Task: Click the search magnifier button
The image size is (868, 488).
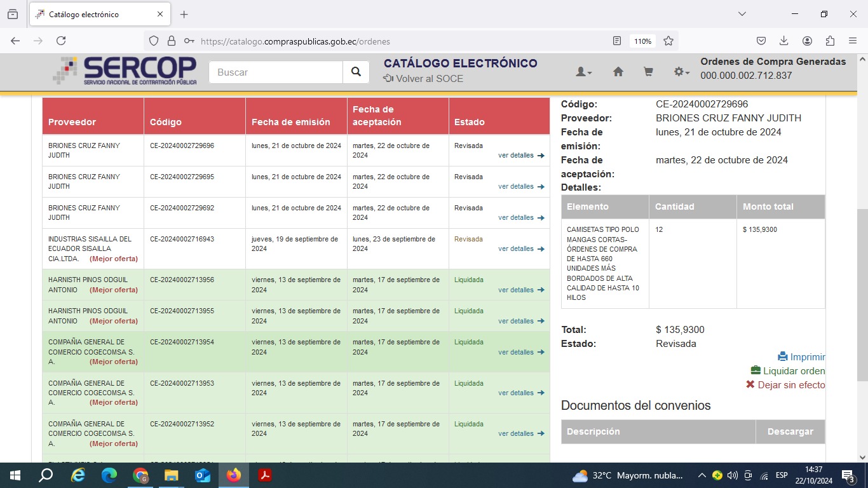Action: pos(356,72)
